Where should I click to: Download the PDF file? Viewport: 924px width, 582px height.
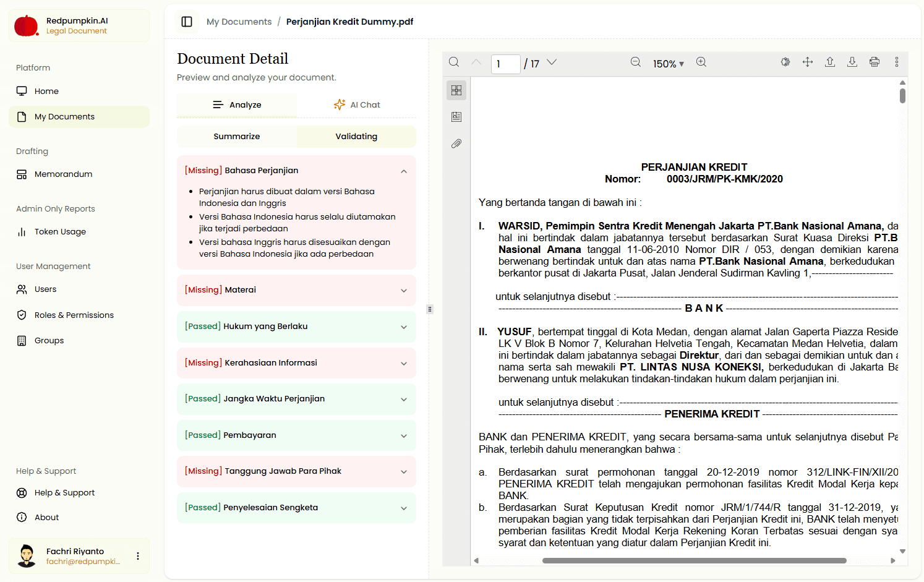[852, 62]
